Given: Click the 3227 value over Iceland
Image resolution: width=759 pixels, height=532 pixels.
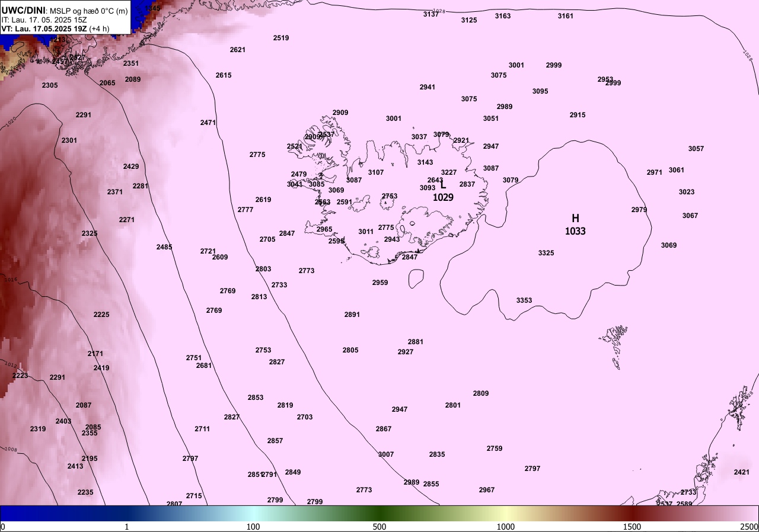Looking at the screenshot, I should (449, 172).
